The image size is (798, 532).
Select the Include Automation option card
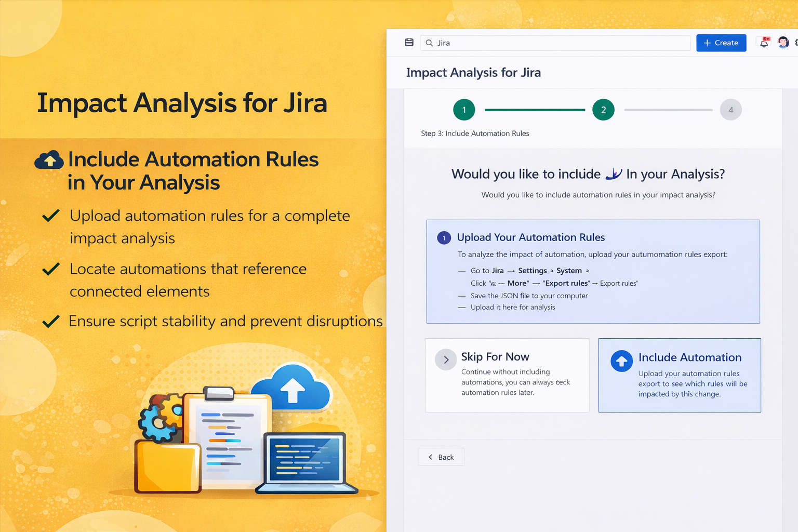coord(680,375)
